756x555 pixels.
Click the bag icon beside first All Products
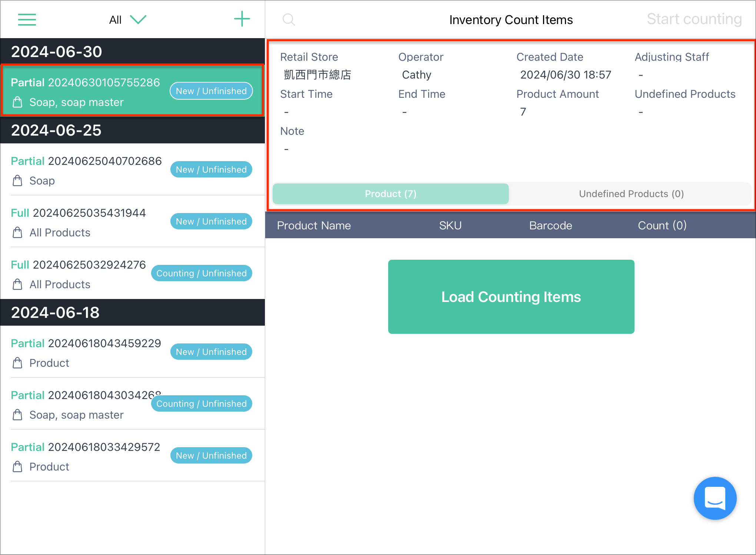click(17, 233)
